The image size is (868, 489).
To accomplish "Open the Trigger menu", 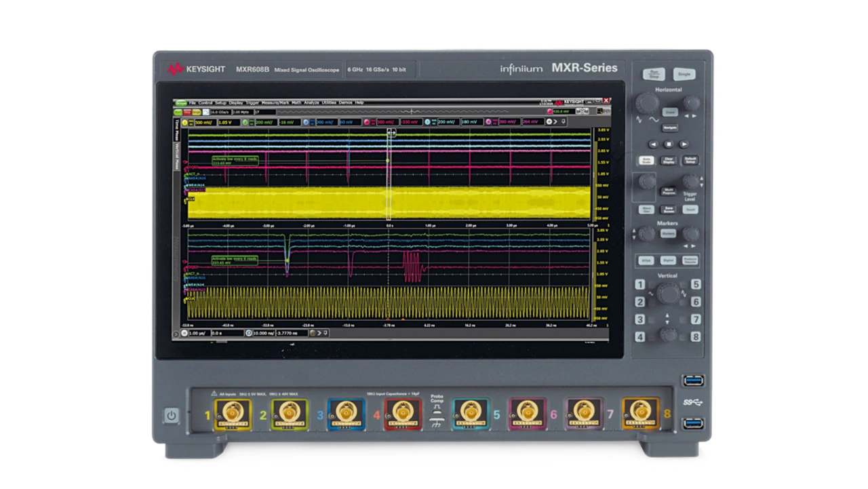I will coord(252,102).
